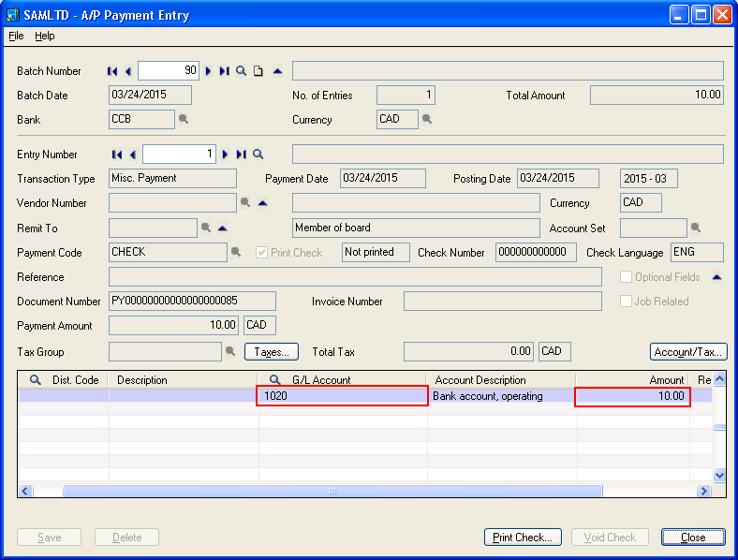
Task: Toggle the Job Related checkbox
Action: pyautogui.click(x=626, y=302)
